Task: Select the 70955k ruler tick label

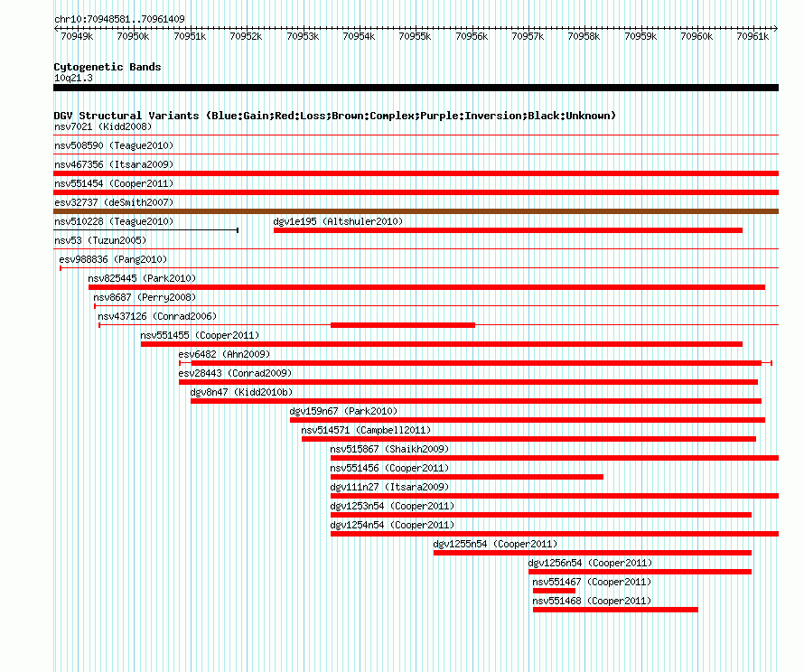Action: pyautogui.click(x=415, y=36)
